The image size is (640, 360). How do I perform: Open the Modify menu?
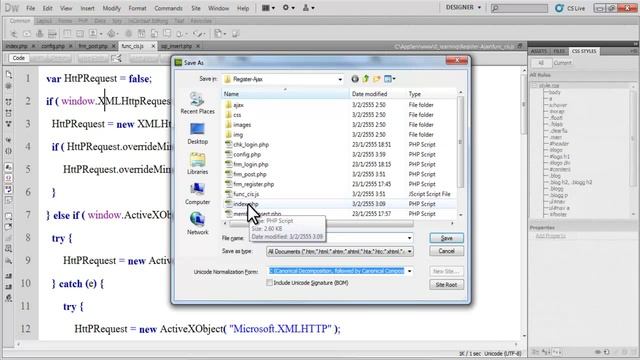(111, 8)
